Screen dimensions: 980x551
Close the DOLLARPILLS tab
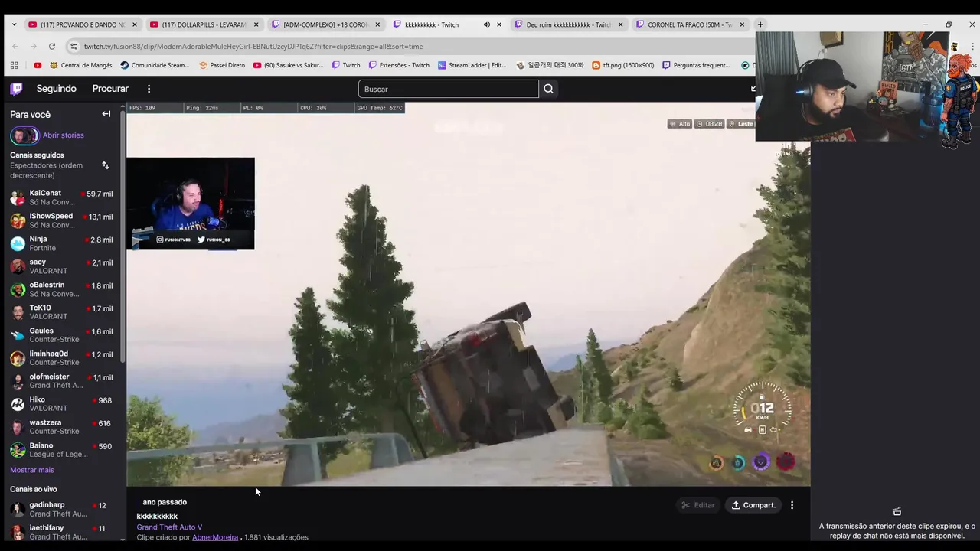point(256,24)
